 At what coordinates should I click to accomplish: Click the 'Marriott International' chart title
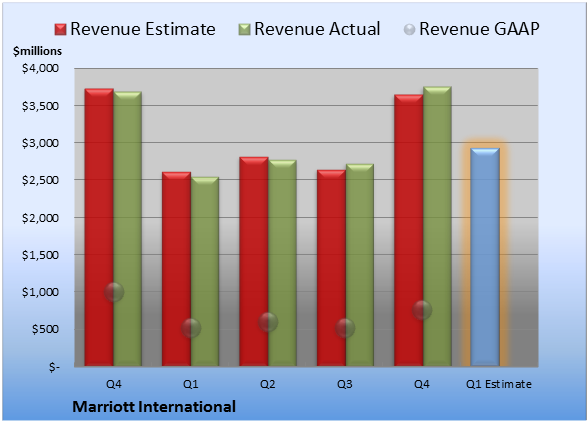154,407
